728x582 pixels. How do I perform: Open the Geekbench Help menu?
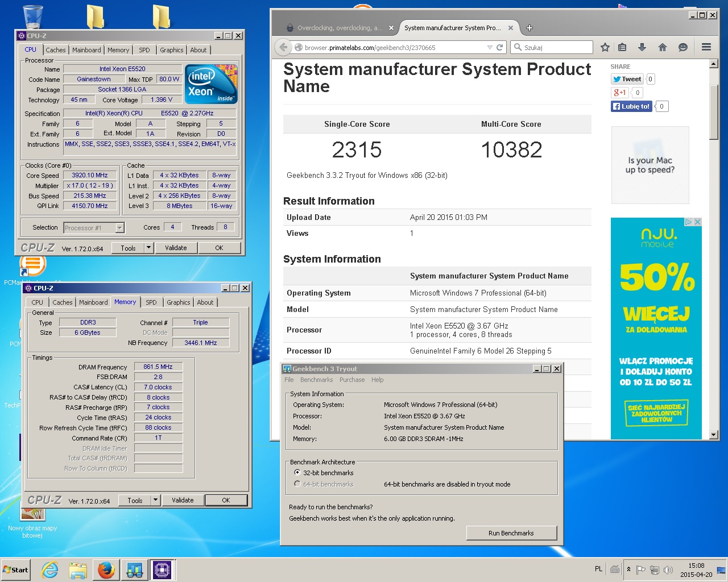378,380
